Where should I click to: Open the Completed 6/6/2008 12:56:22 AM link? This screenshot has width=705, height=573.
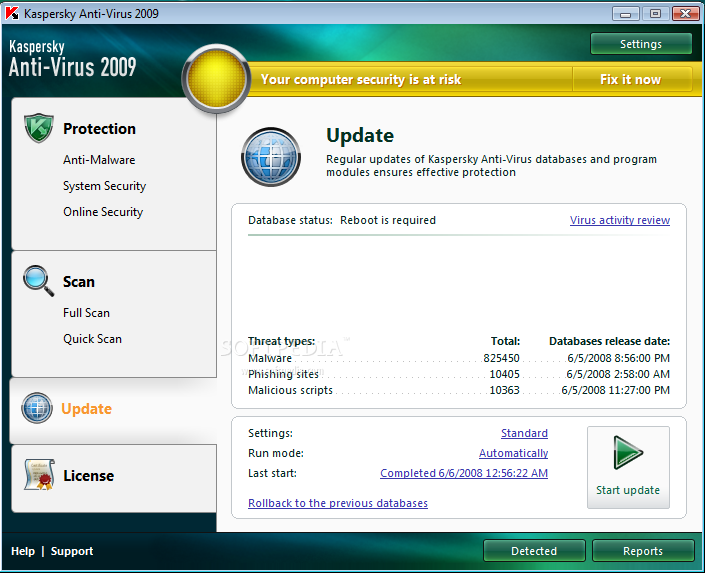coord(464,473)
